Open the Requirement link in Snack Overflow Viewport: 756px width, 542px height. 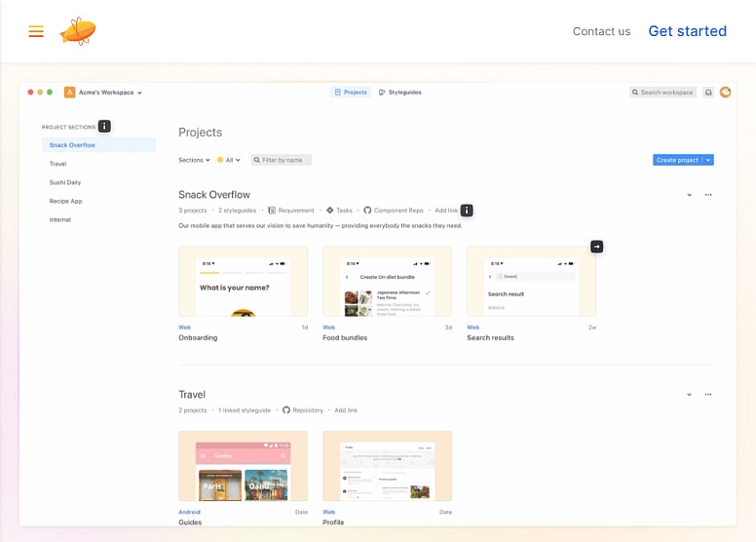click(291, 211)
